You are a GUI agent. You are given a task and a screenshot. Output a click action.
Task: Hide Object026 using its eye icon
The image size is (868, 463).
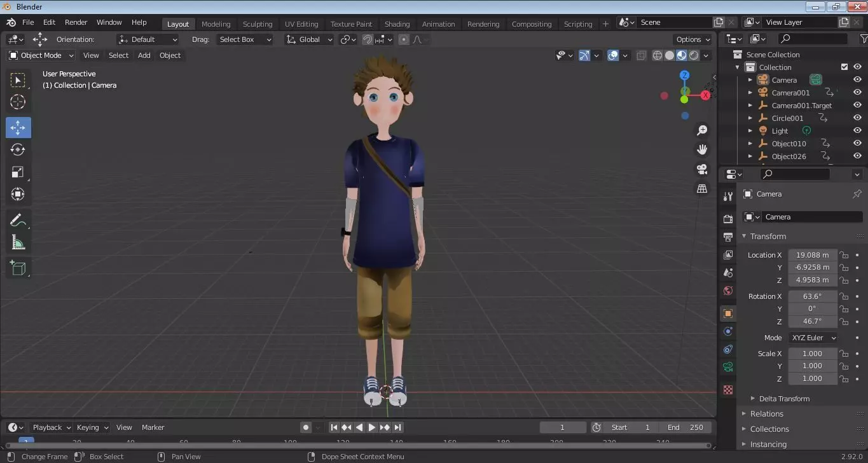point(857,156)
